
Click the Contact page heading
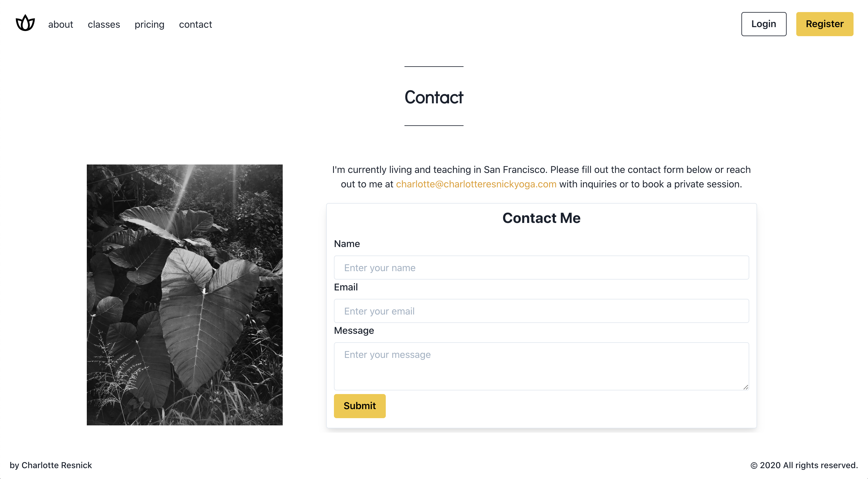tap(434, 97)
